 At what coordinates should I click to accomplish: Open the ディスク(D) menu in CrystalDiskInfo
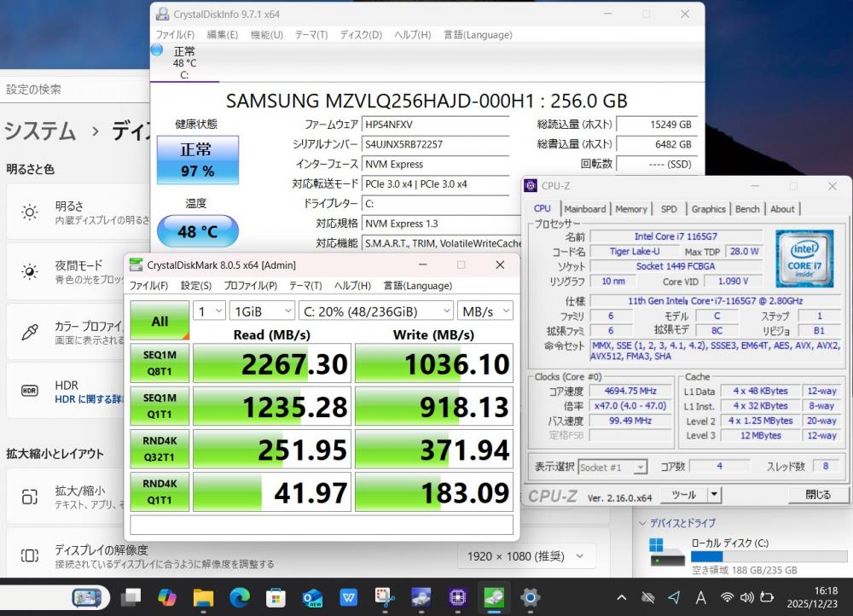tap(361, 35)
